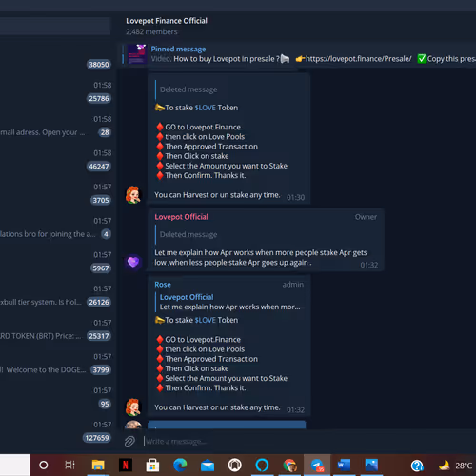
Task: Click the Cortana circle icon
Action: click(44, 466)
